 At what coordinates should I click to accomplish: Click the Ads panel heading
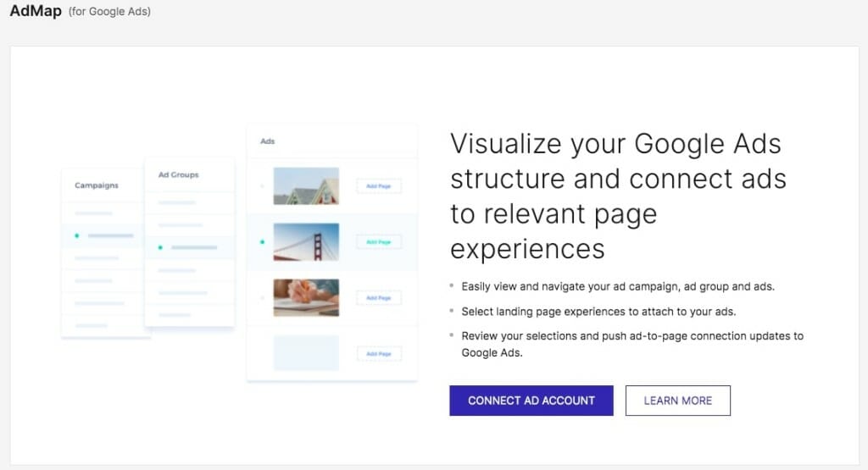(267, 141)
